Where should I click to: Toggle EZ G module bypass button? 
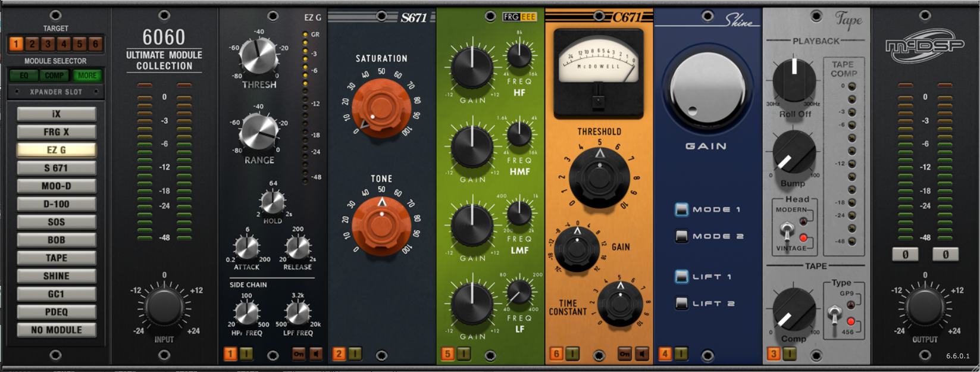(246, 354)
